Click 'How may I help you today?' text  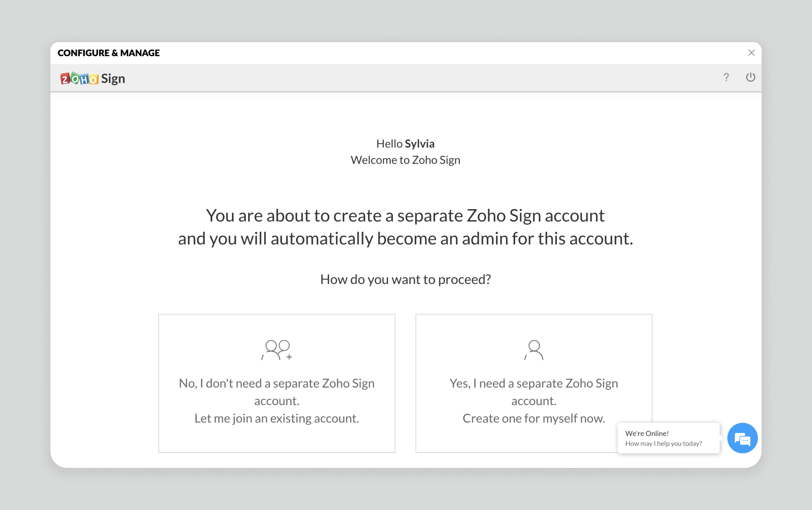[x=664, y=443]
